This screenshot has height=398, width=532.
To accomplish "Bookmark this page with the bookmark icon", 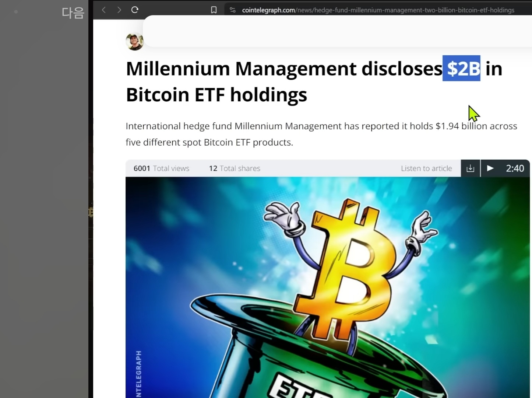I will (214, 10).
